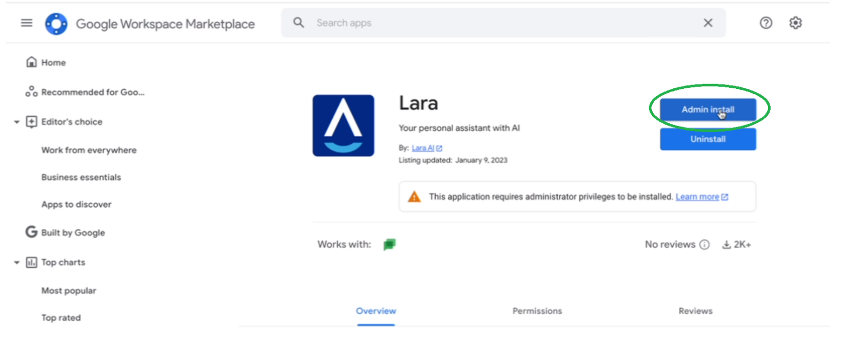Viewport: 868px width, 356px height.
Task: Open the Help question mark icon
Action: click(766, 23)
